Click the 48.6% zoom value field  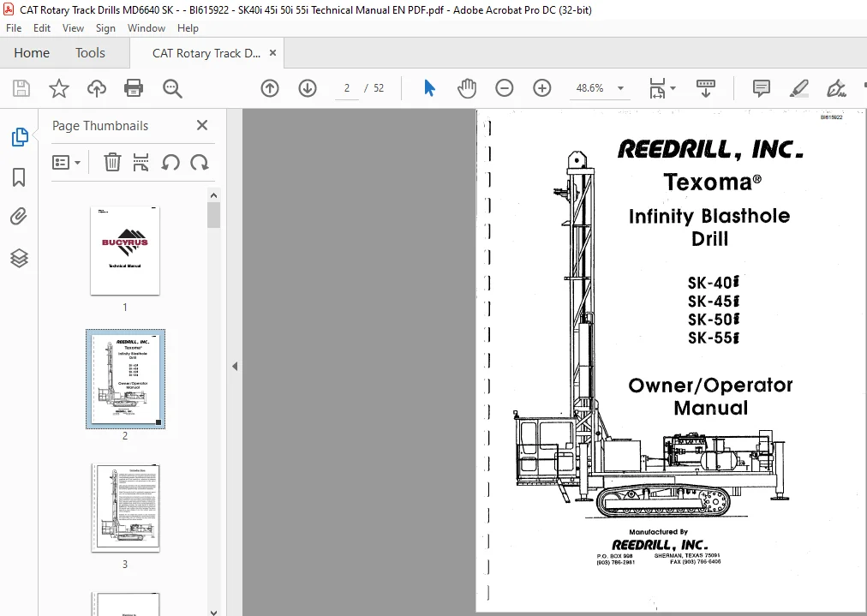589,88
